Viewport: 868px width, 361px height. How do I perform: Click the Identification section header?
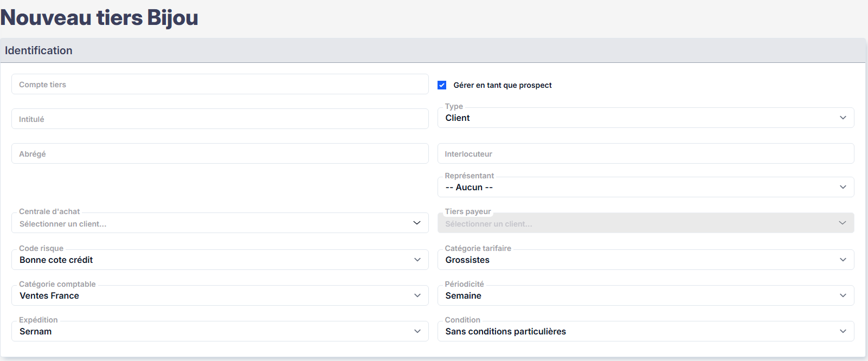tap(38, 50)
